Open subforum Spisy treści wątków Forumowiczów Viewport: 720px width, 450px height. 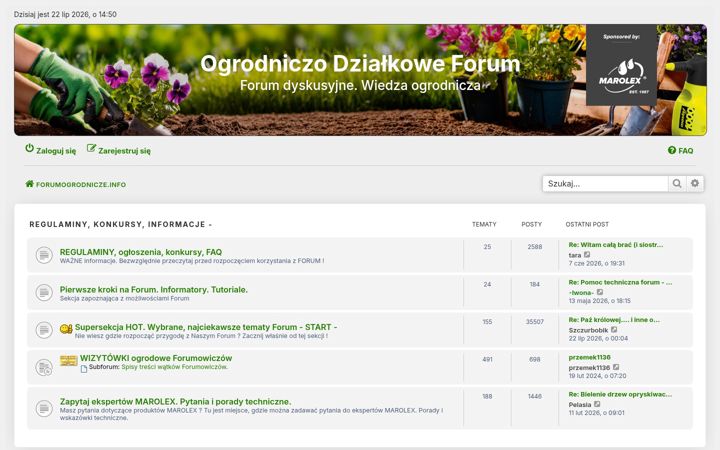tap(174, 367)
